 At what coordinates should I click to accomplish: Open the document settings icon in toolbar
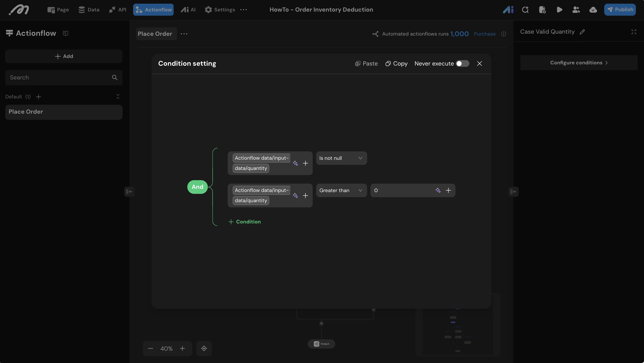coord(542,10)
